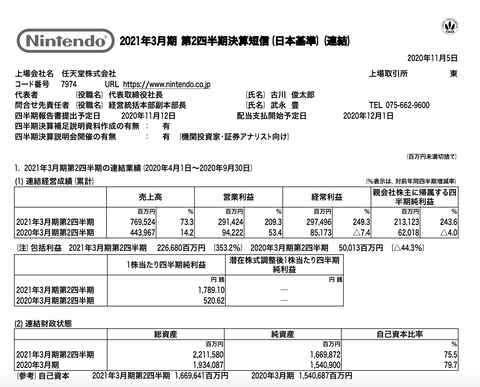Viewport: 480px width, 387px height.
Task: Select earnings per share 1,789.10
Action: tap(211, 290)
